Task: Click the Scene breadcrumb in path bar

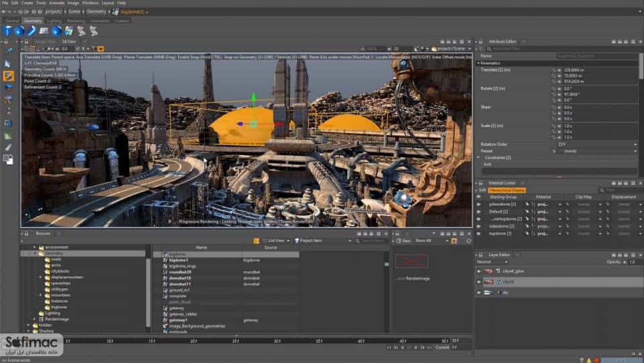Action: point(75,12)
